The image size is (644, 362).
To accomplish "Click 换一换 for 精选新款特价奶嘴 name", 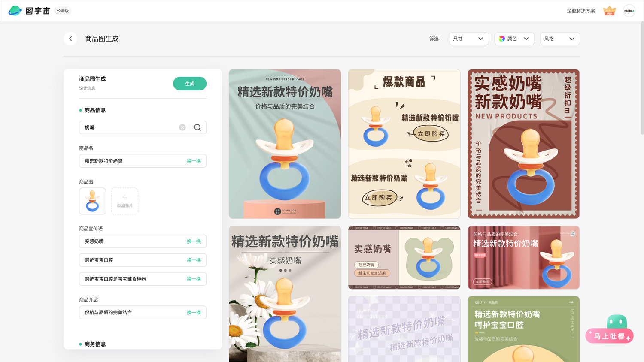I will point(194,161).
